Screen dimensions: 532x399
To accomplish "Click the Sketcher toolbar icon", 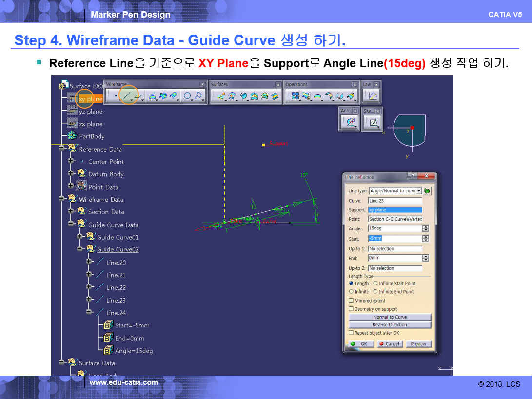I will [x=373, y=123].
